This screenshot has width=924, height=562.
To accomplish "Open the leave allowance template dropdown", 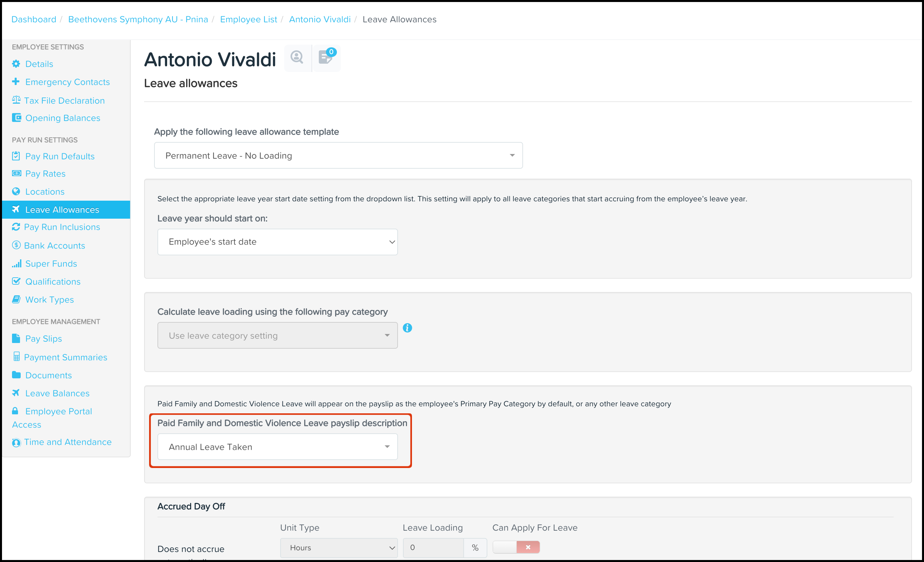I will point(338,155).
